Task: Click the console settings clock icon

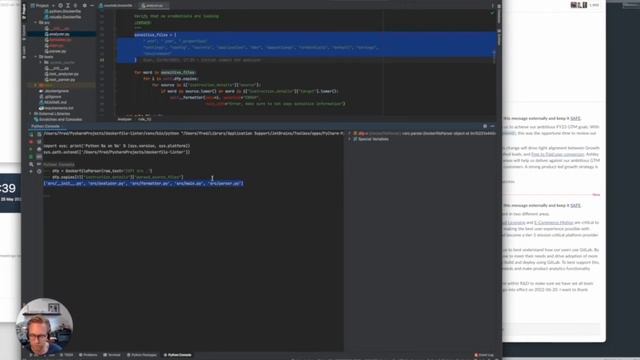Action: click(39, 172)
